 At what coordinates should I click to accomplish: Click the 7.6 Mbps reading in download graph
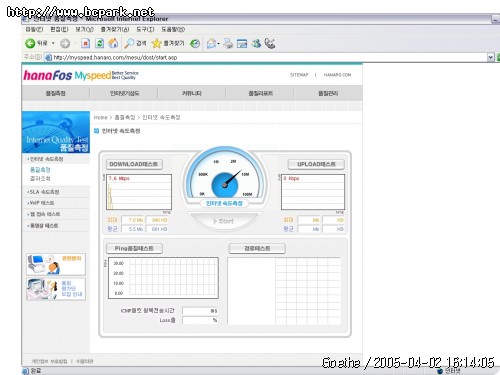pos(119,179)
